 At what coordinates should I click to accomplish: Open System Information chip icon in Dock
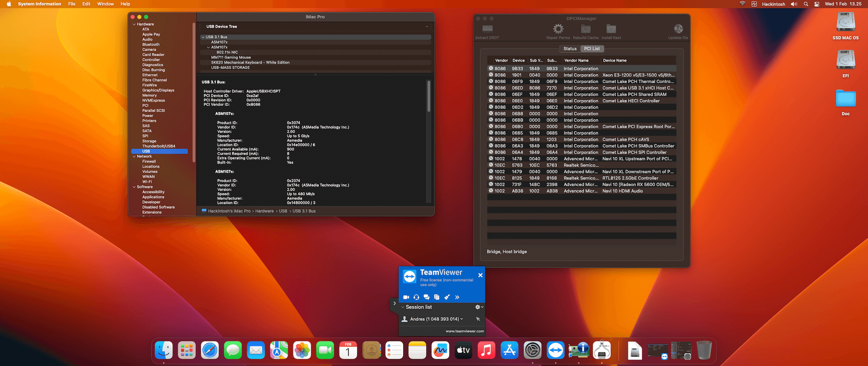click(602, 350)
